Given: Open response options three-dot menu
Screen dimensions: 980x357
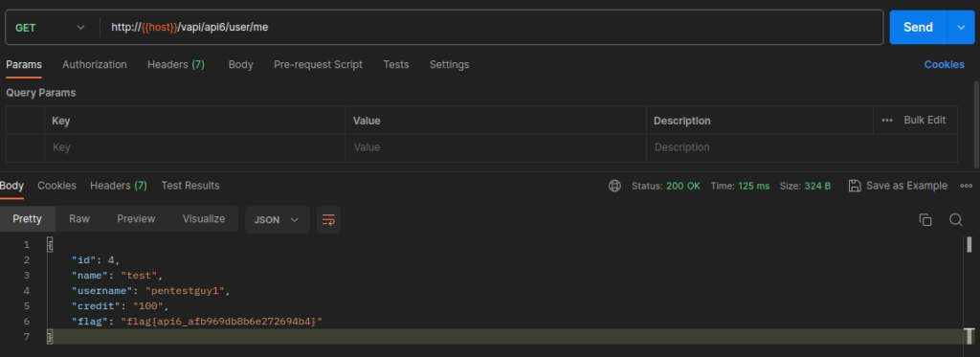Looking at the screenshot, I should (967, 186).
